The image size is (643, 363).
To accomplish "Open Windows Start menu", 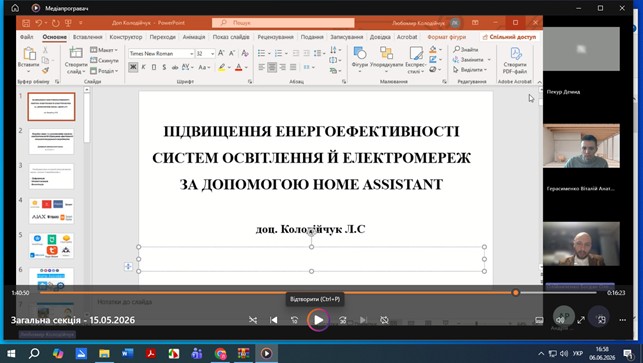I will click(11, 353).
